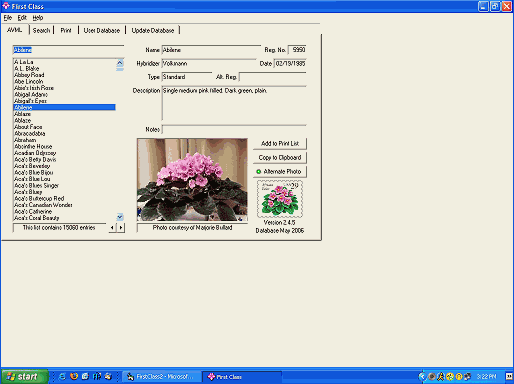The image size is (514, 384).
Task: Launch Firefox from quick launch
Action: click(74, 377)
